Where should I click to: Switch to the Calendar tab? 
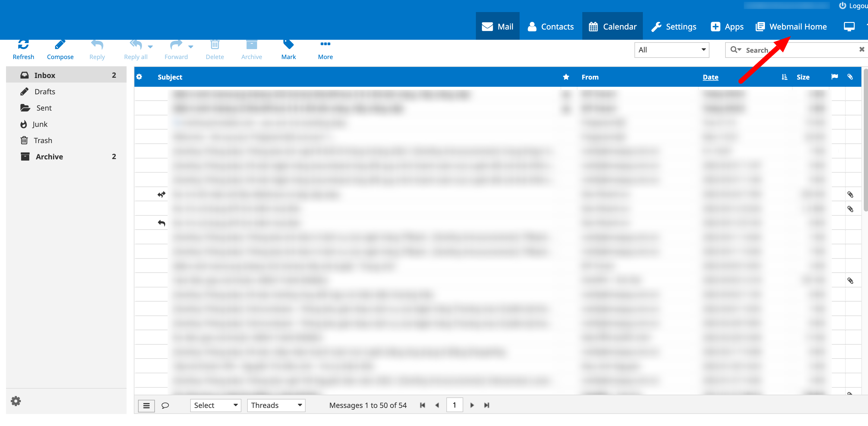click(x=612, y=27)
